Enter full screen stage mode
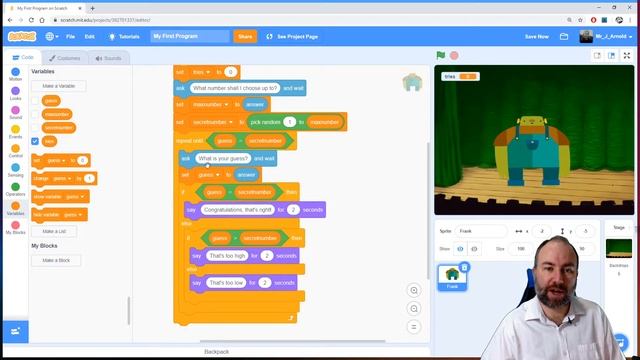Image resolution: width=640 pixels, height=360 pixels. click(x=627, y=56)
